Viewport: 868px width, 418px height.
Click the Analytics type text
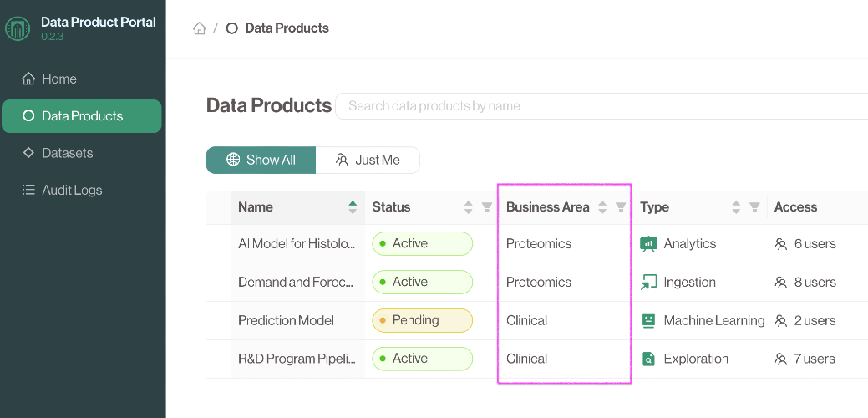690,243
